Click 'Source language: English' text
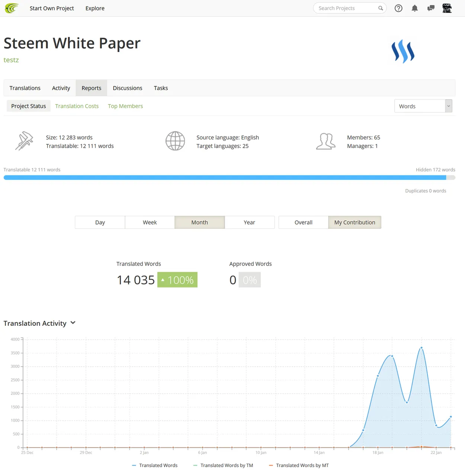This screenshot has height=476, width=465. pos(228,137)
